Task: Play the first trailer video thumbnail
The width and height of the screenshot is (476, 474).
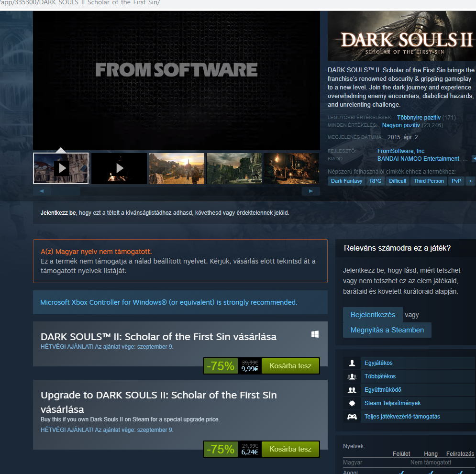Action: click(x=61, y=168)
